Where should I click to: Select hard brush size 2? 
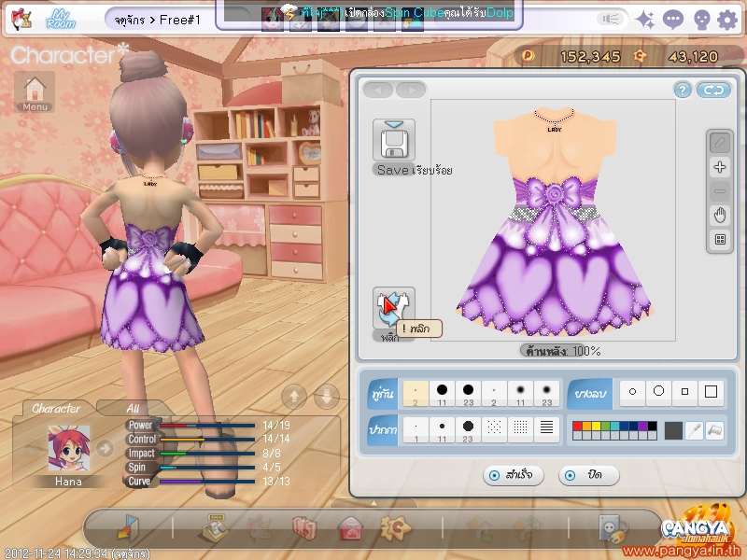tap(416, 393)
